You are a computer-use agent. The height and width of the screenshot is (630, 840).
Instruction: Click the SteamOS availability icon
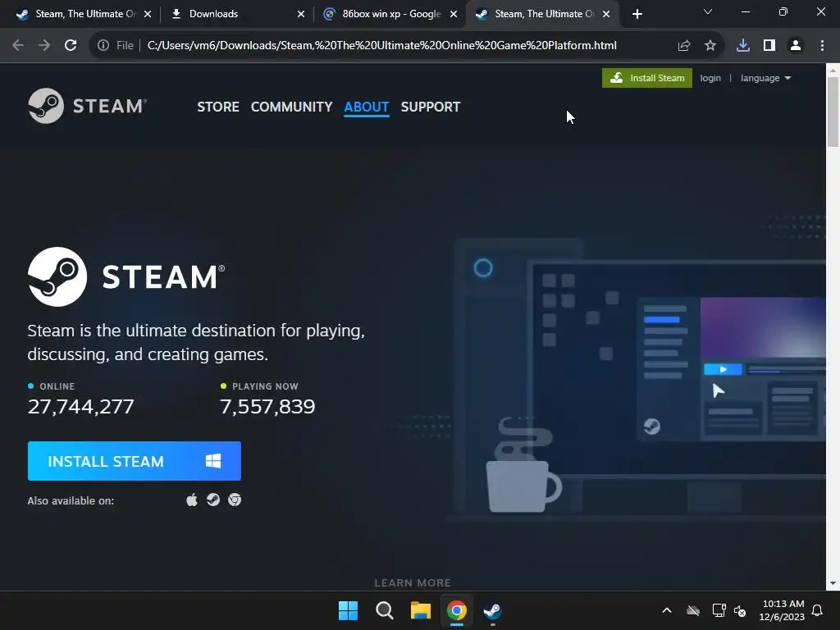[213, 500]
